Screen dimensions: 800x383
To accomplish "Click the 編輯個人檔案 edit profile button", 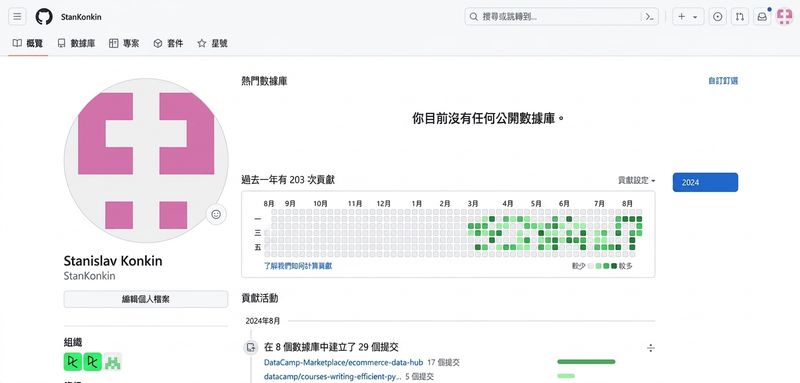I will [145, 299].
